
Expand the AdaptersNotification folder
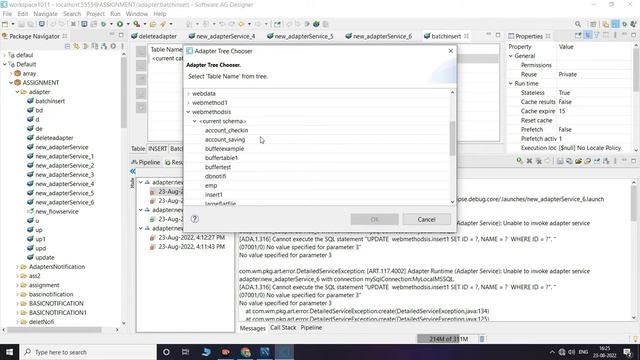point(18,267)
